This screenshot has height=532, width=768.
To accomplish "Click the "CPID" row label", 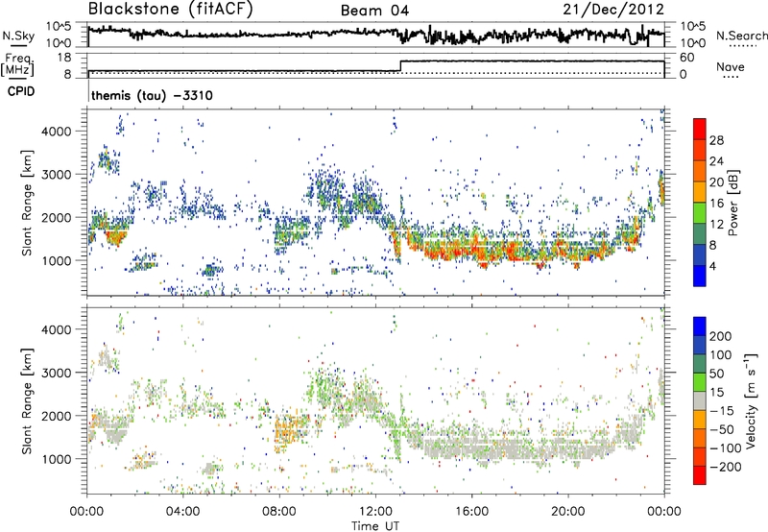I will click(21, 91).
